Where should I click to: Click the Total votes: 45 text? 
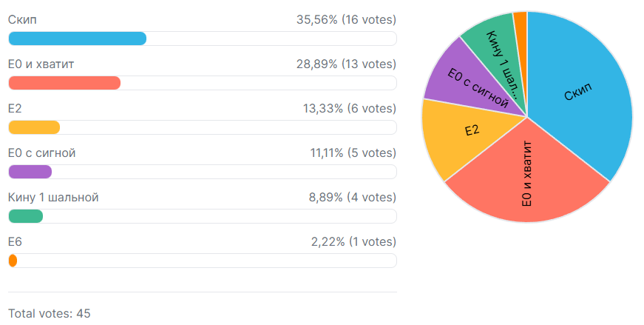49,313
